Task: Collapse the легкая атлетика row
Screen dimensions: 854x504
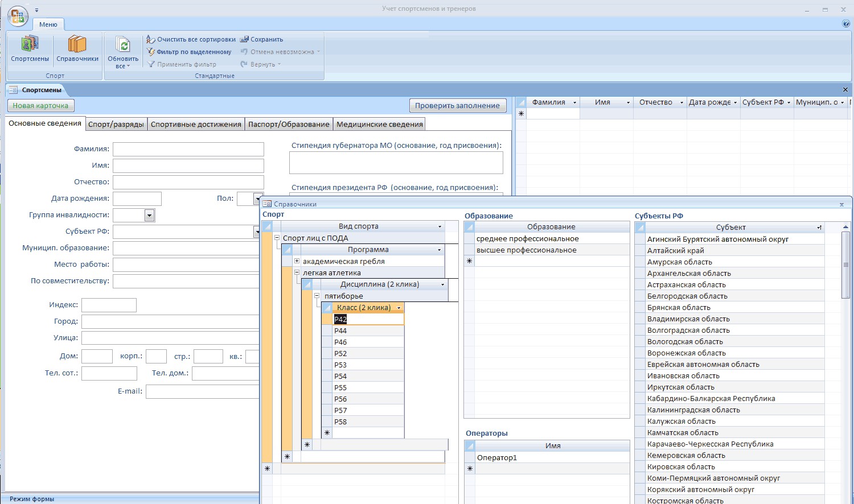Action: (x=297, y=272)
